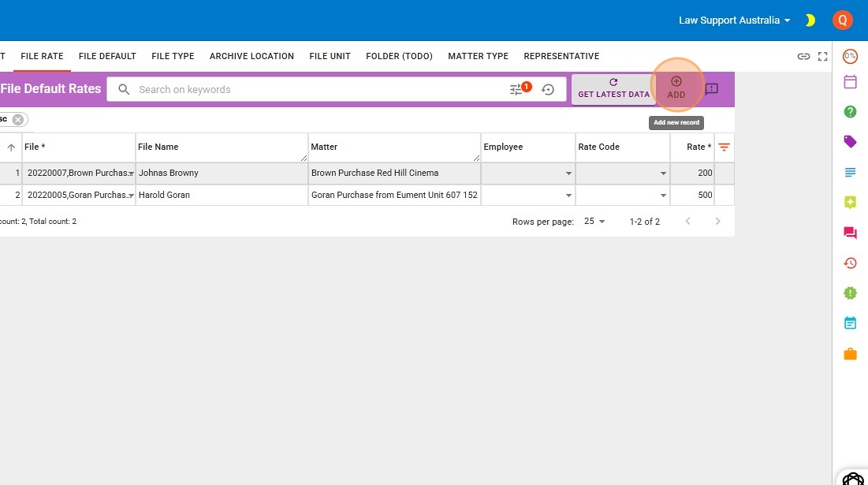Open the red history clock sidebar icon
The width and height of the screenshot is (868, 485).
point(850,263)
